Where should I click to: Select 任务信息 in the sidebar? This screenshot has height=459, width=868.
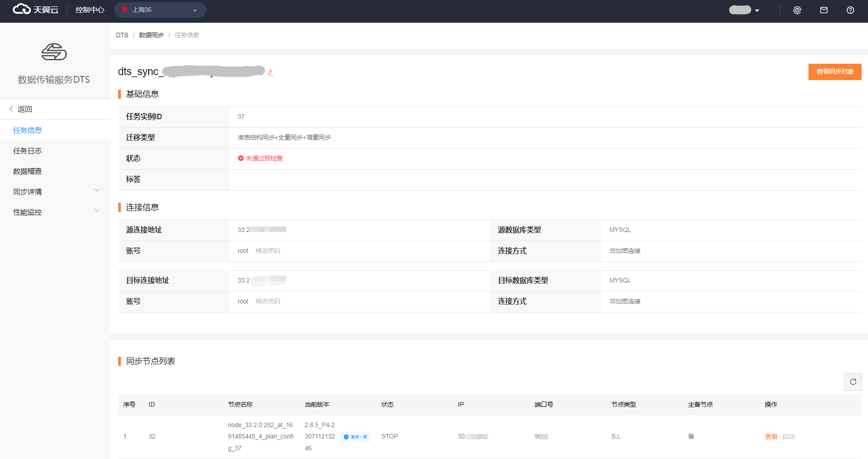[x=28, y=130]
